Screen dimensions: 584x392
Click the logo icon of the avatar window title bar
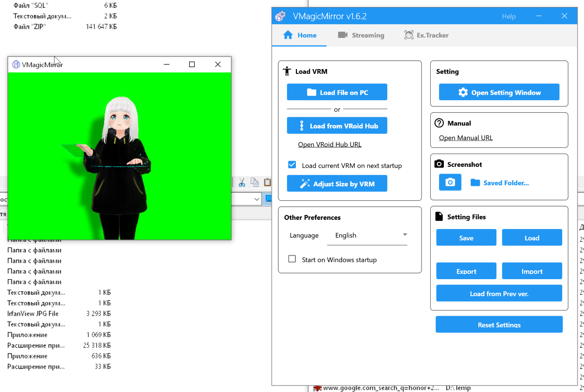pyautogui.click(x=16, y=64)
